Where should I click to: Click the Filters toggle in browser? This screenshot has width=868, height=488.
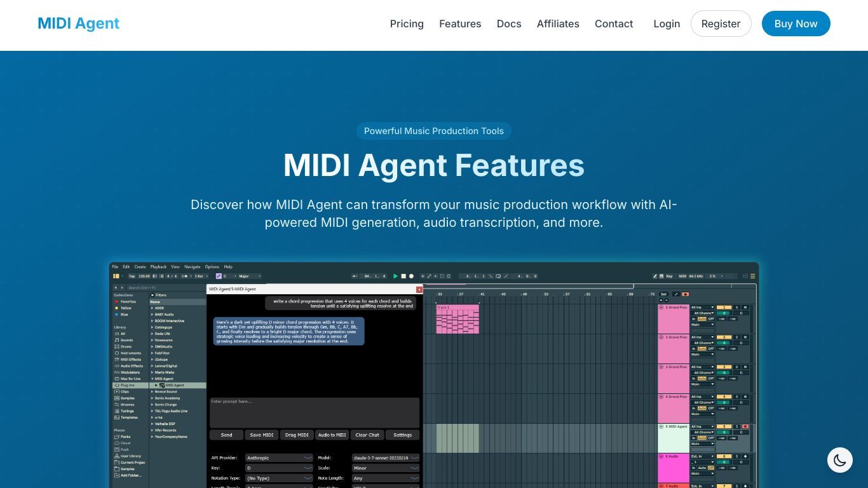pyautogui.click(x=159, y=295)
